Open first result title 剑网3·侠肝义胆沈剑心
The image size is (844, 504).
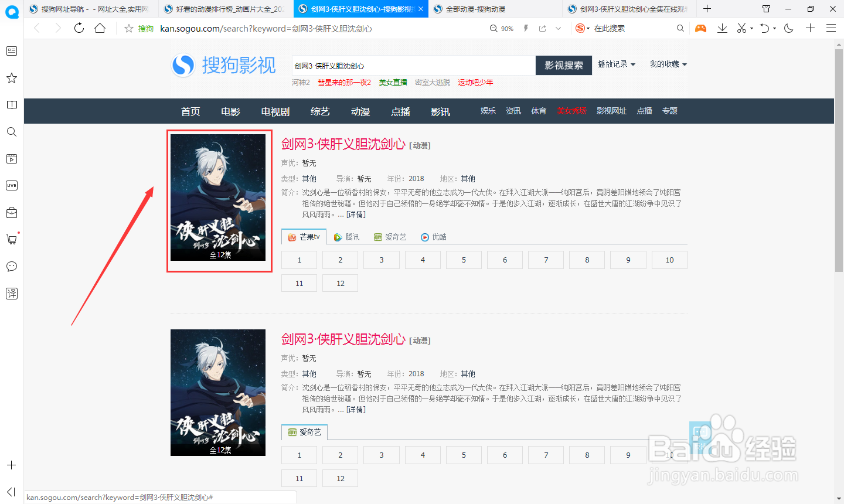[343, 144]
